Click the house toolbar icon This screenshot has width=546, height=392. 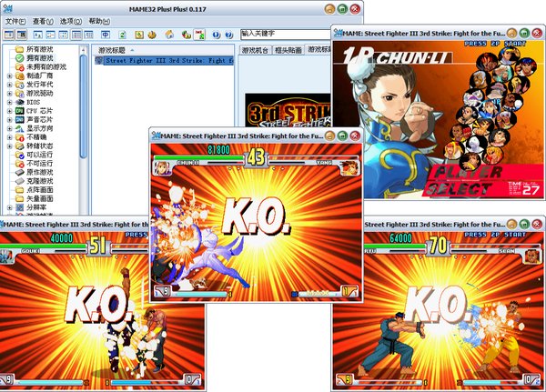(x=169, y=35)
